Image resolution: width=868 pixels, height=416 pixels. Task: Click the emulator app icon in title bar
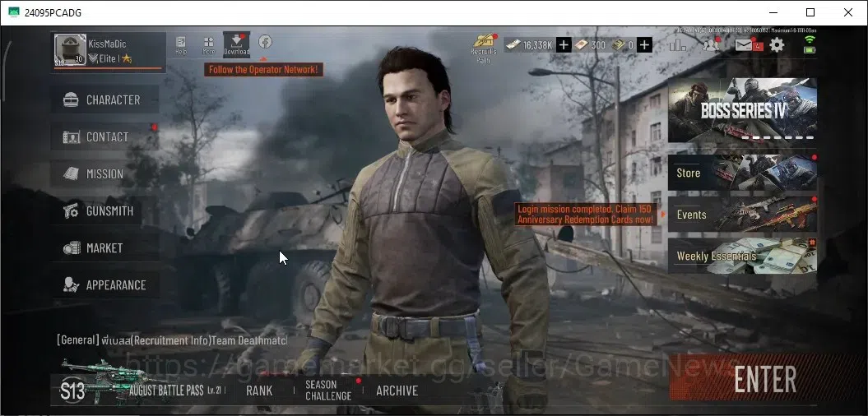click(x=14, y=12)
